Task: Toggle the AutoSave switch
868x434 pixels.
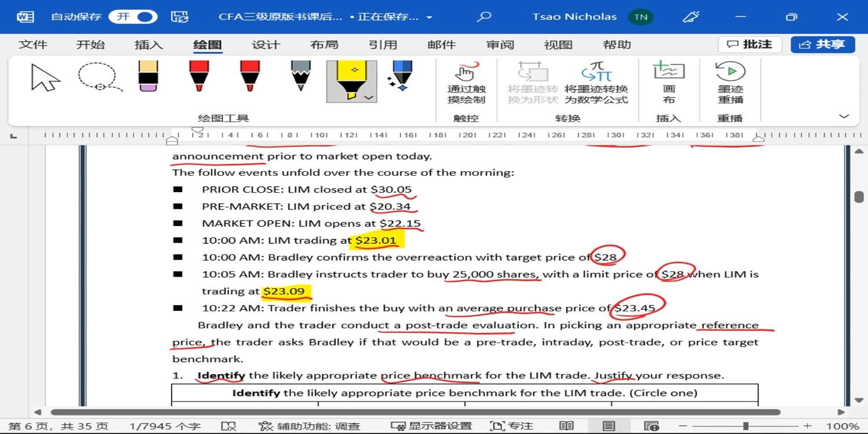Action: [134, 17]
